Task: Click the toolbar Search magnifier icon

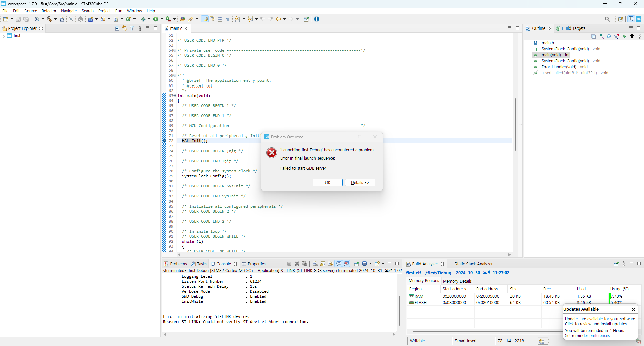Action: click(x=607, y=19)
